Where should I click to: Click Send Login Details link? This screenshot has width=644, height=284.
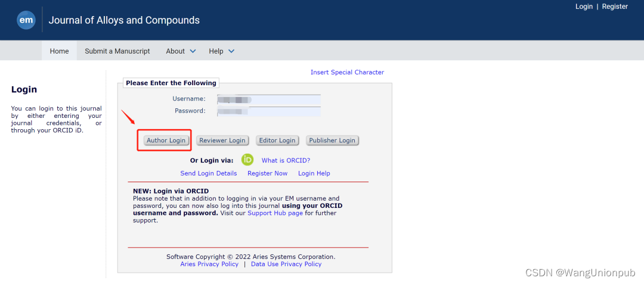[x=209, y=173]
